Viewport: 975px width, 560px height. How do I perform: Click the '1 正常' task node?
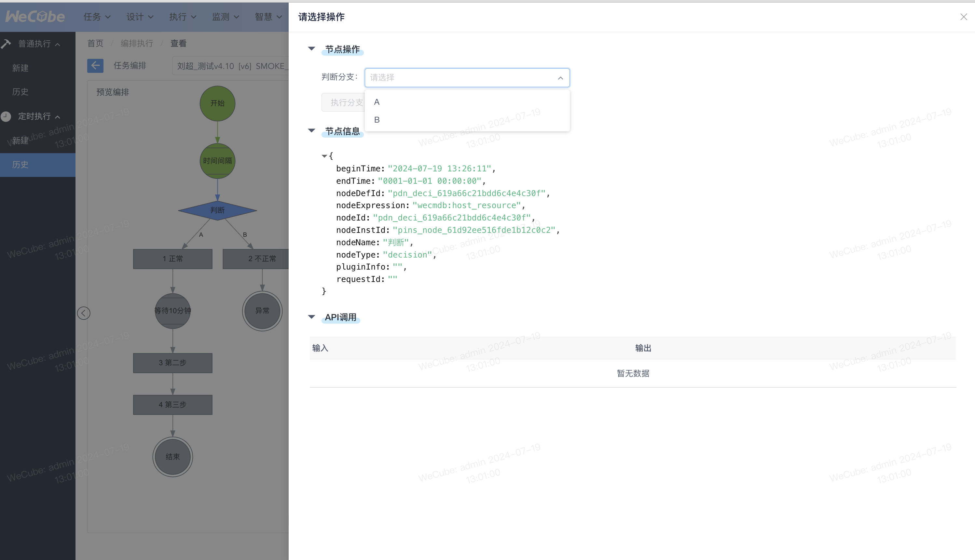pyautogui.click(x=172, y=259)
